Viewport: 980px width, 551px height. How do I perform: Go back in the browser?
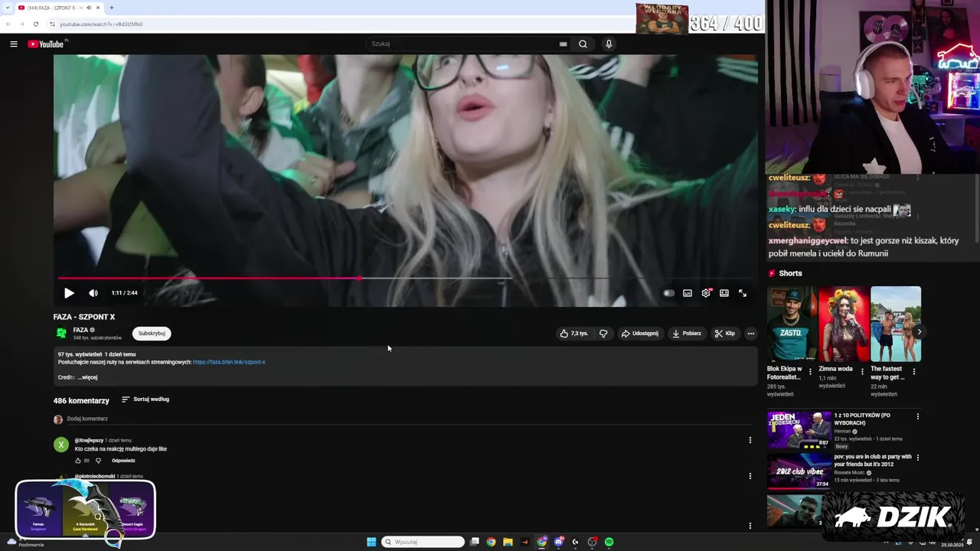coord(8,24)
